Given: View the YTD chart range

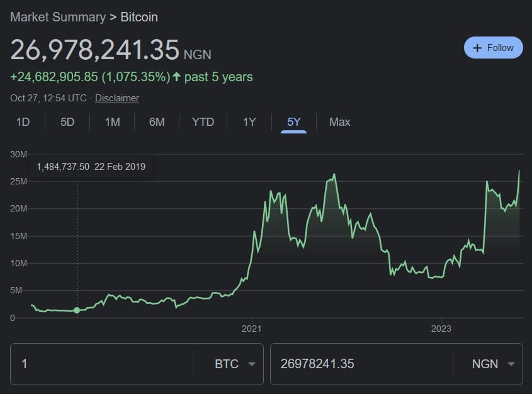Looking at the screenshot, I should 203,121.
